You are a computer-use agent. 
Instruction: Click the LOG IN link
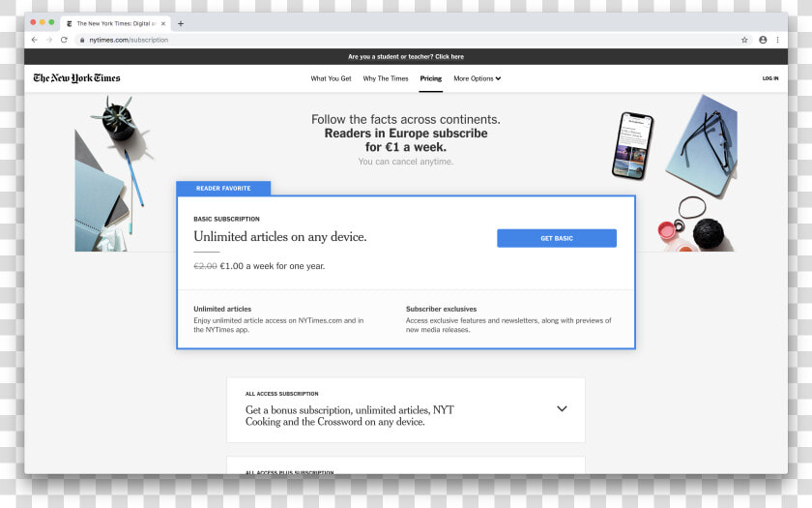pos(770,78)
